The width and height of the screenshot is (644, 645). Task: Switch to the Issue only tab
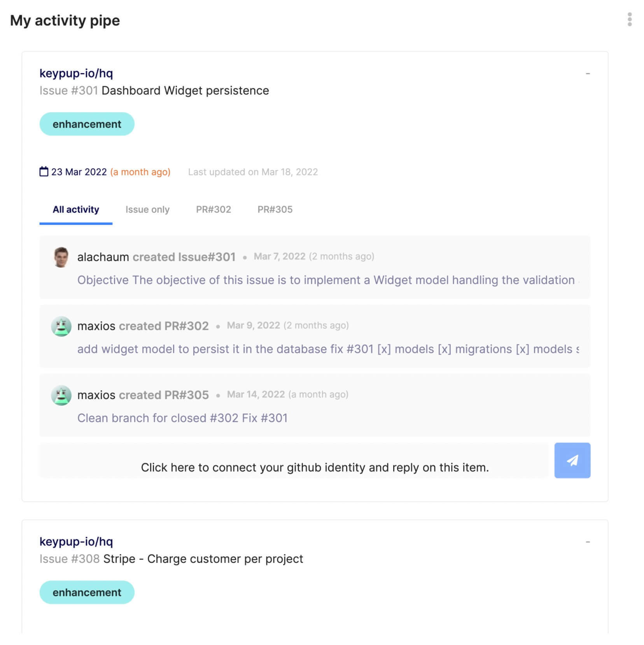click(x=147, y=210)
